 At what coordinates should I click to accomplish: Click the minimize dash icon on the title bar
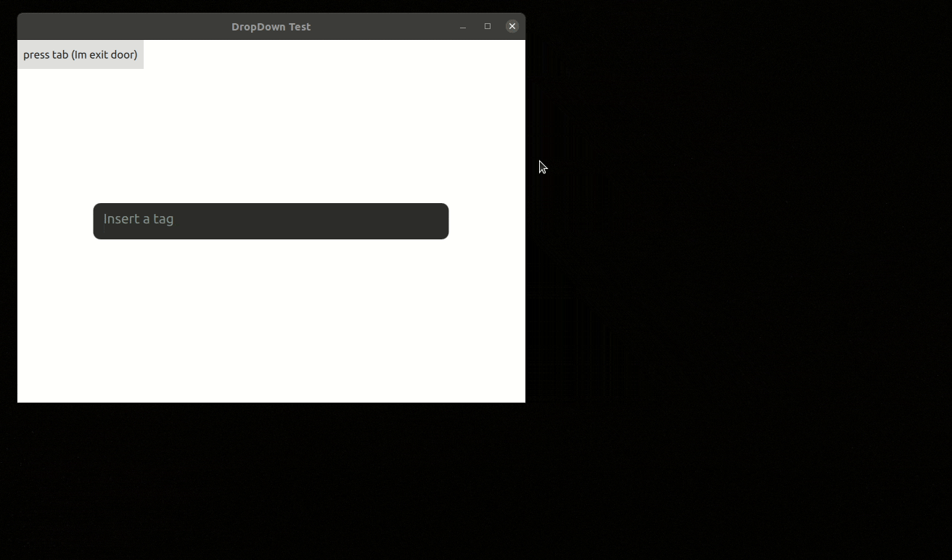tap(463, 26)
